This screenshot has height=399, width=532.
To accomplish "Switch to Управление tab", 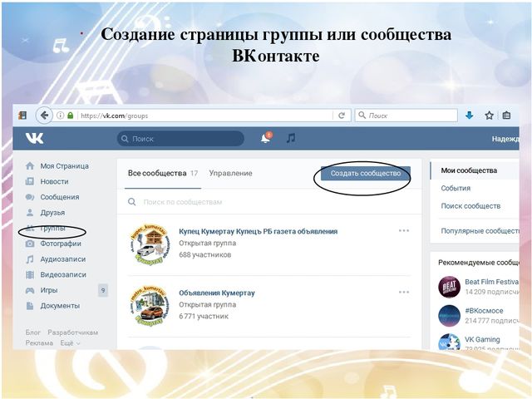I will 231,174.
